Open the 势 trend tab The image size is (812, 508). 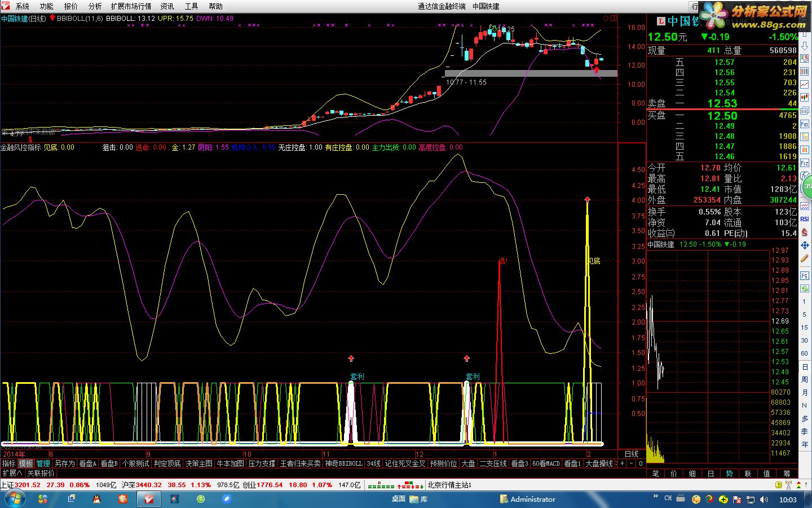pyautogui.click(x=730, y=474)
